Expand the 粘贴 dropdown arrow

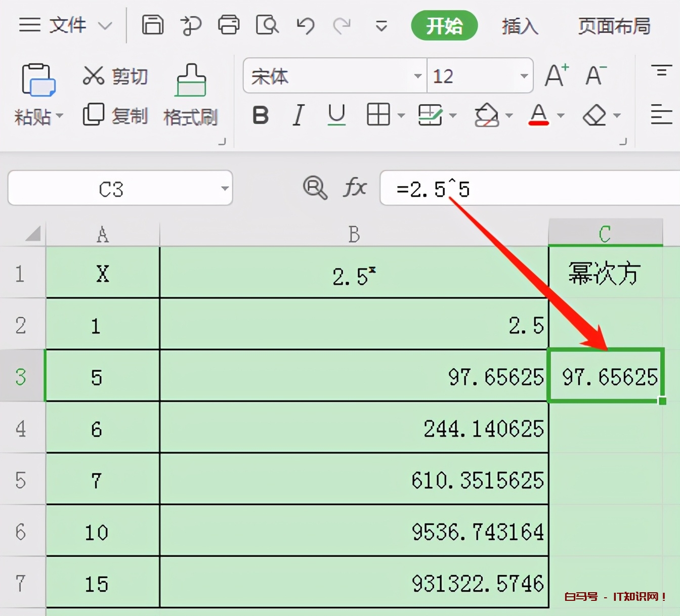point(60,116)
